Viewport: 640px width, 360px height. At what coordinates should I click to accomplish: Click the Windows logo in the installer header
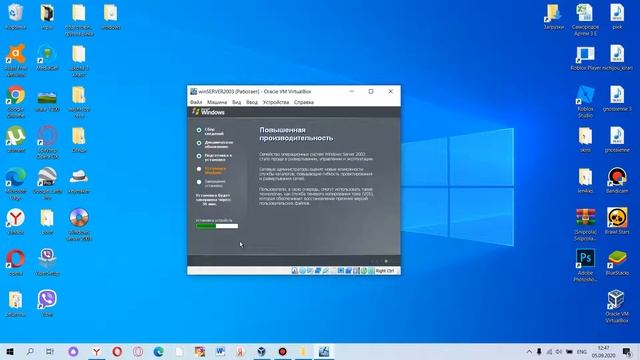tap(208, 112)
